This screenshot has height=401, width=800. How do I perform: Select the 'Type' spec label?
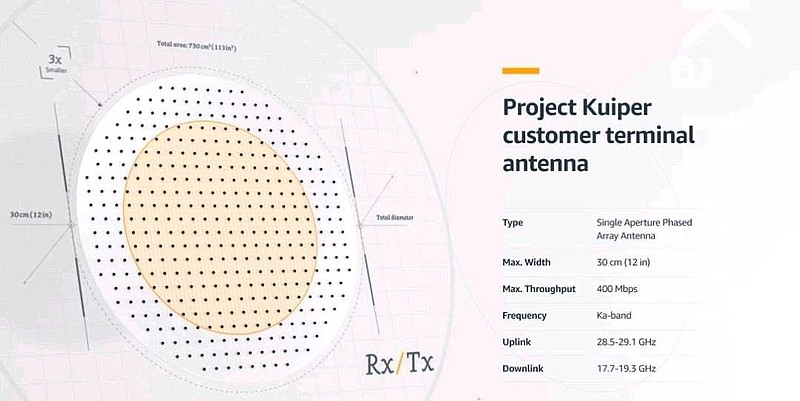(512, 223)
